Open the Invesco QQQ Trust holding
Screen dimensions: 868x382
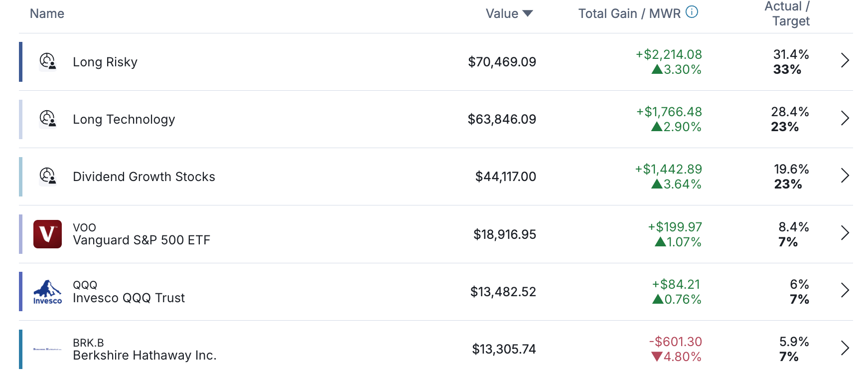click(129, 298)
